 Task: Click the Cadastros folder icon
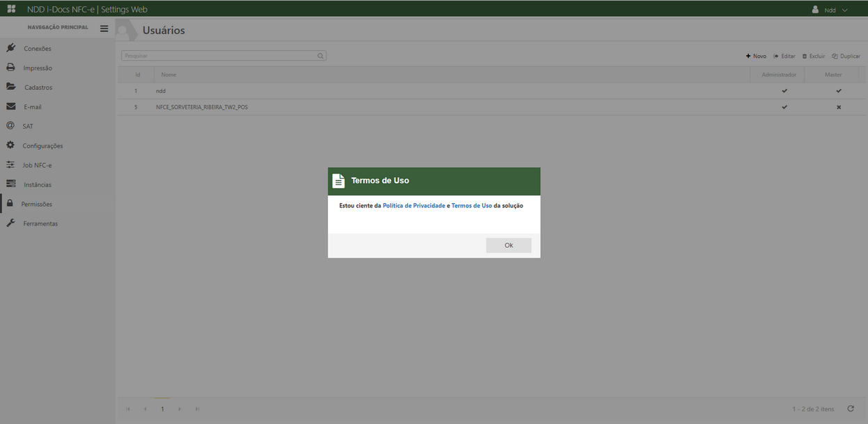coord(10,87)
